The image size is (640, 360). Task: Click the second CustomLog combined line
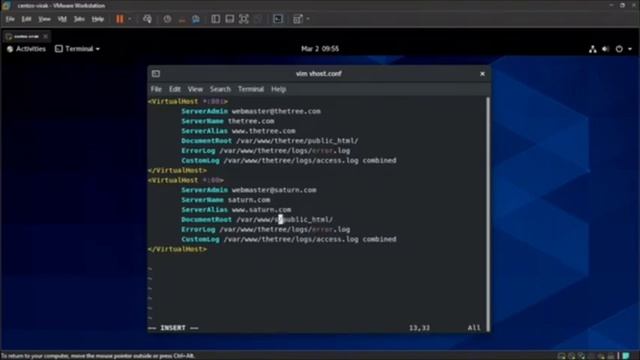coord(289,239)
